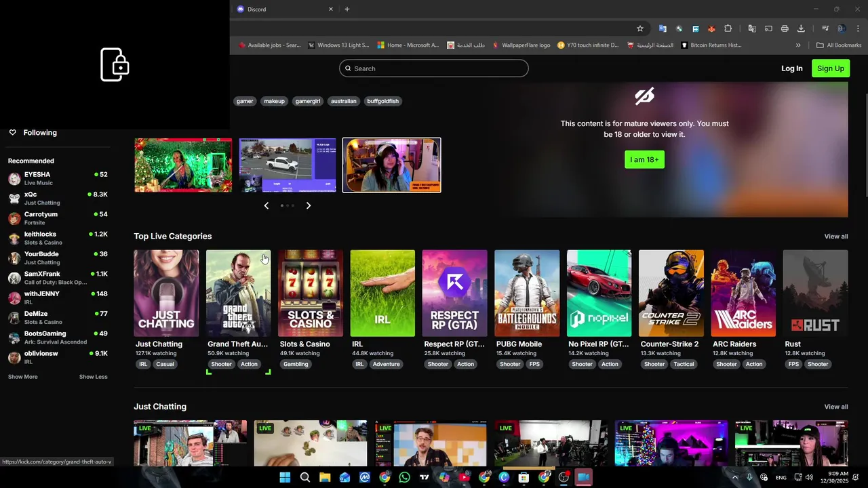
Task: Click into the Search field
Action: point(434,68)
